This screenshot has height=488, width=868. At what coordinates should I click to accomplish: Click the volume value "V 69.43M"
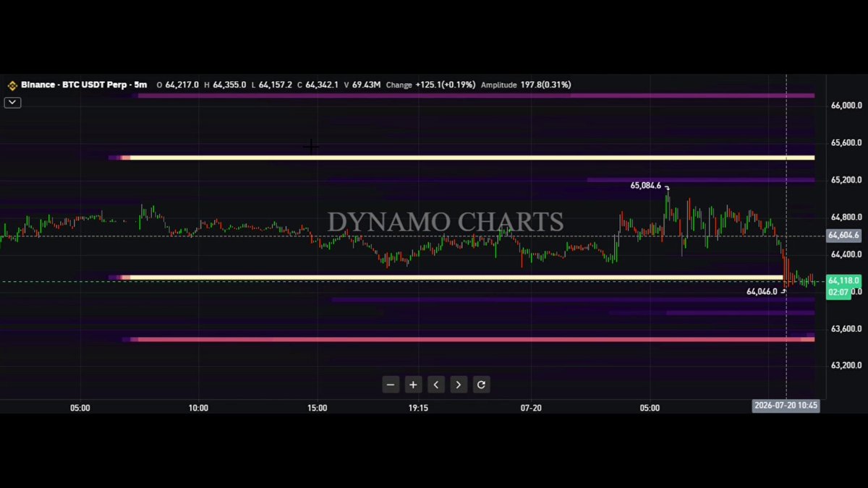coord(363,85)
